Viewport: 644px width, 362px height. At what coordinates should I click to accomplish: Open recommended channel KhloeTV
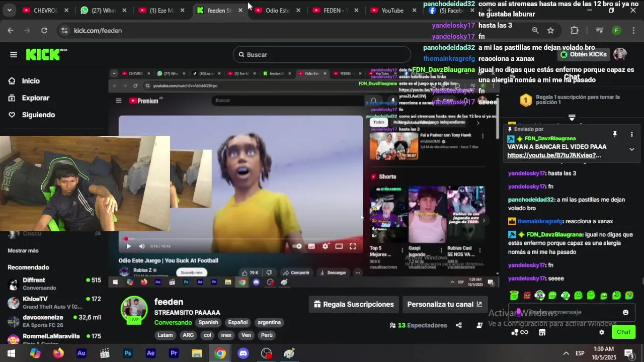point(54,303)
